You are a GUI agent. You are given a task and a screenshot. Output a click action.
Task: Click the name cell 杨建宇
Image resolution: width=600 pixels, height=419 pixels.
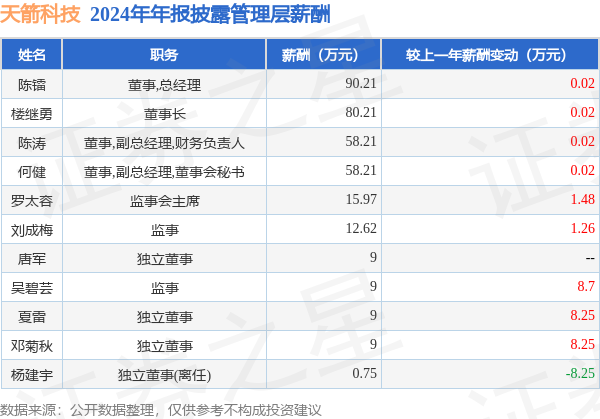32,375
